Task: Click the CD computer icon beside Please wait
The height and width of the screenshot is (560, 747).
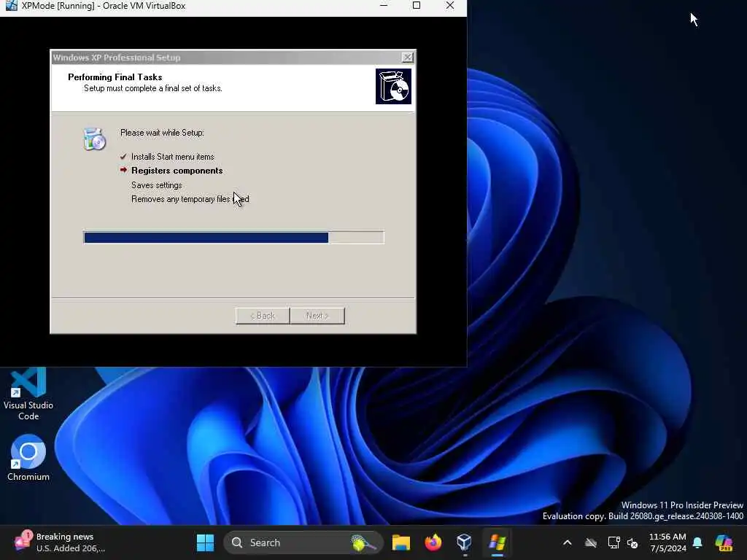Action: pos(94,139)
